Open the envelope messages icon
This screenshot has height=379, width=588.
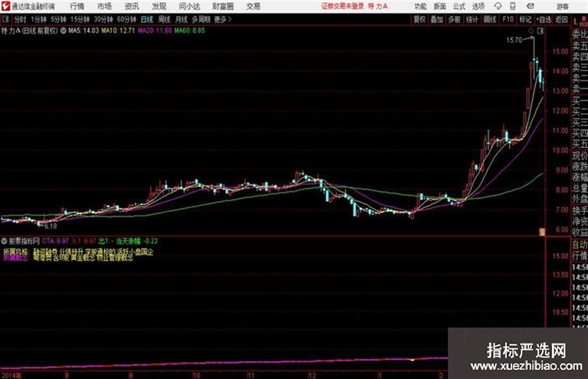(530, 6)
